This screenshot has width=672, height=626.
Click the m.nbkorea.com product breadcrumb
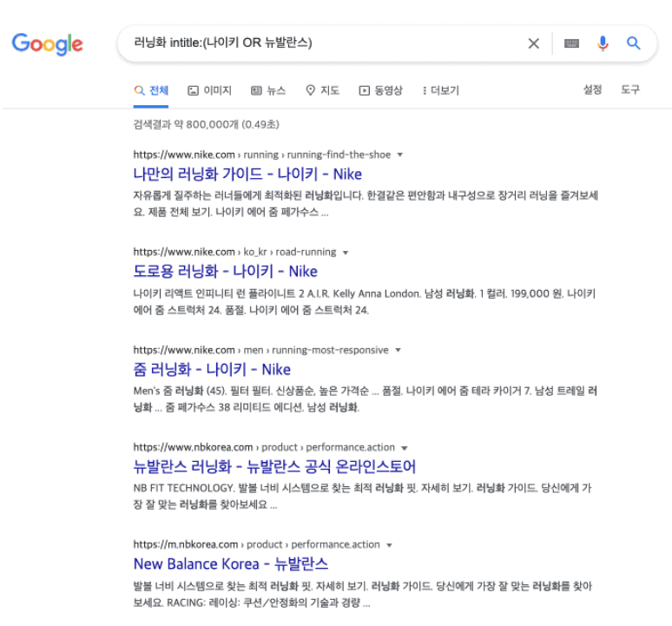coord(256,544)
